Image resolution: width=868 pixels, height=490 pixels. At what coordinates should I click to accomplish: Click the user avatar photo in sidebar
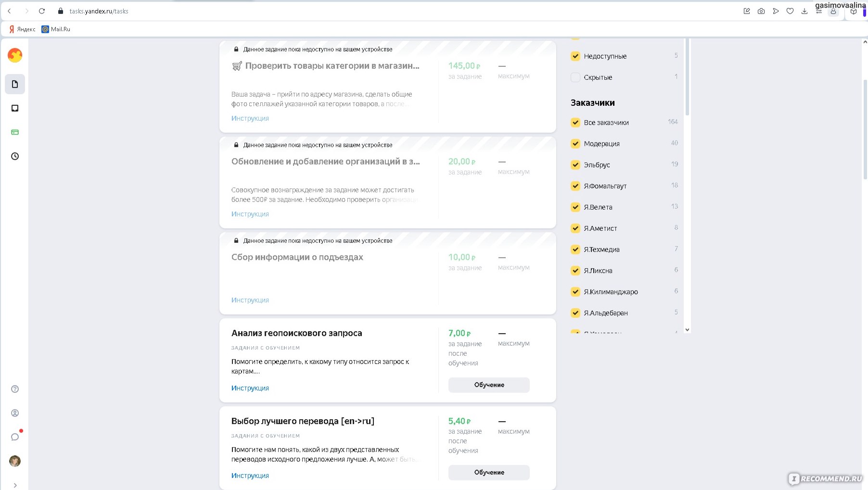point(15,461)
